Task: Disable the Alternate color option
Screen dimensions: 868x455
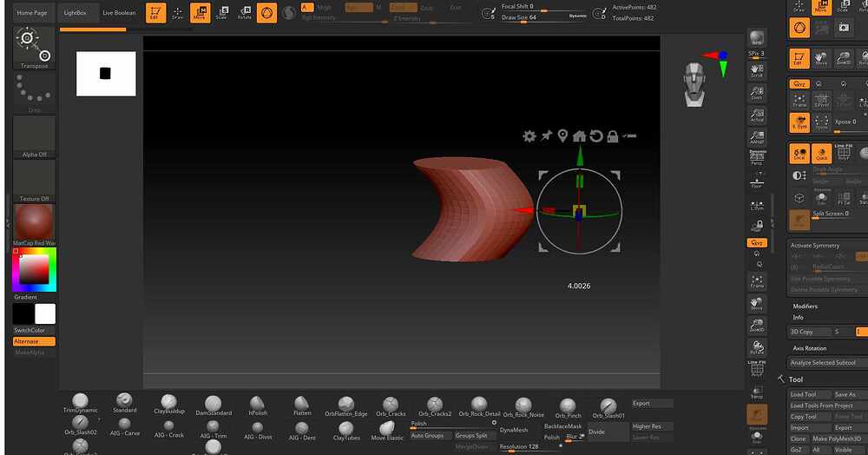Action: tap(34, 341)
